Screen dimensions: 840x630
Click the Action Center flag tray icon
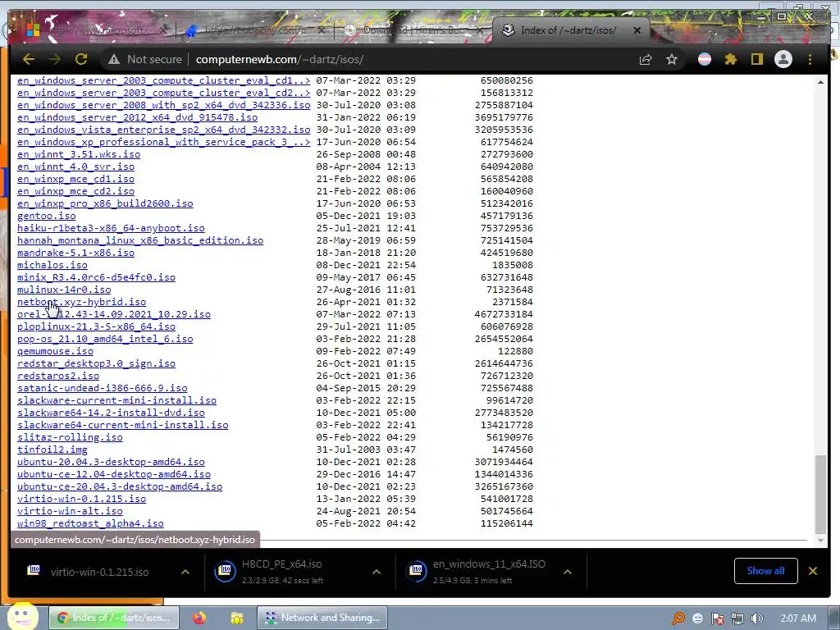[x=717, y=619]
